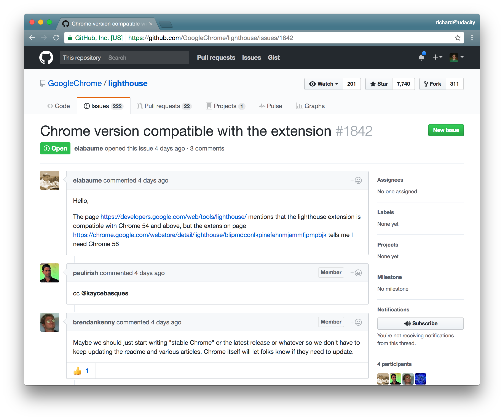504x420 pixels.
Task: Subscribe to this issue thread
Action: click(420, 324)
